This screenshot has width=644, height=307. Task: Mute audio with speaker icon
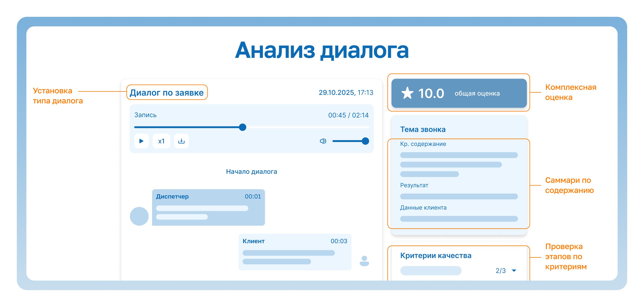point(323,141)
